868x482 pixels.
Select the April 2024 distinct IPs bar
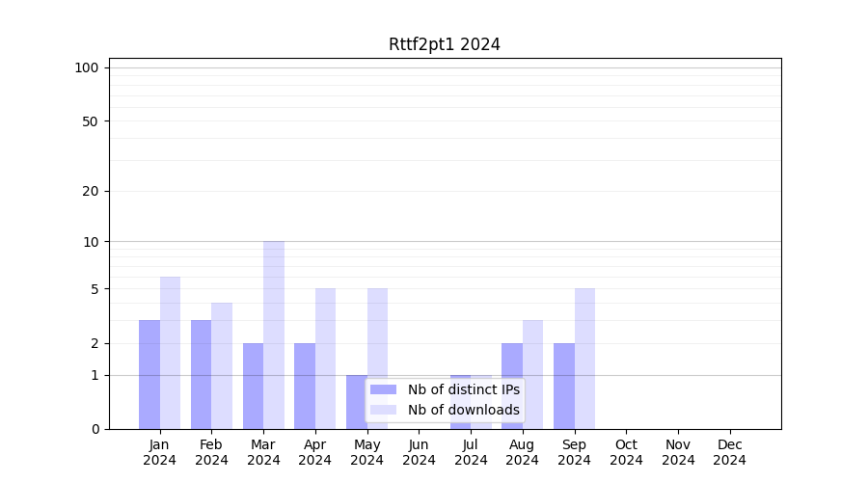pyautogui.click(x=305, y=386)
